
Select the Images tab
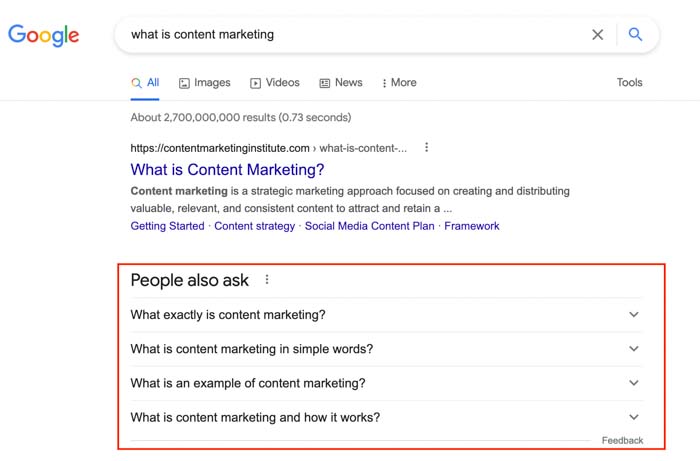pos(204,83)
